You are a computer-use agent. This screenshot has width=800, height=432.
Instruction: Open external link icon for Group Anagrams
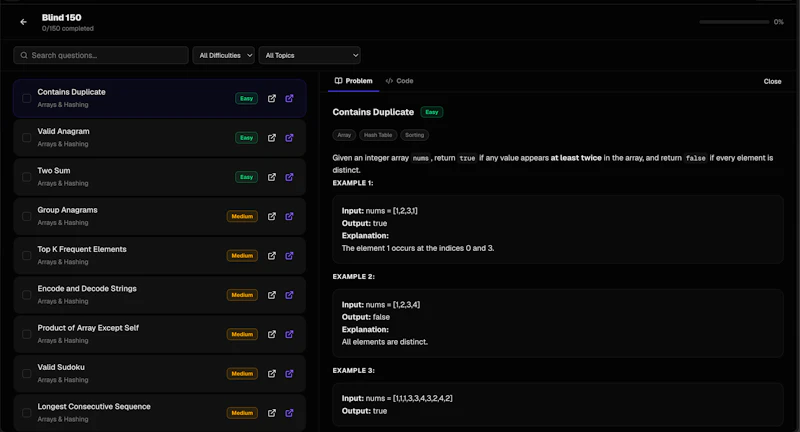[272, 216]
